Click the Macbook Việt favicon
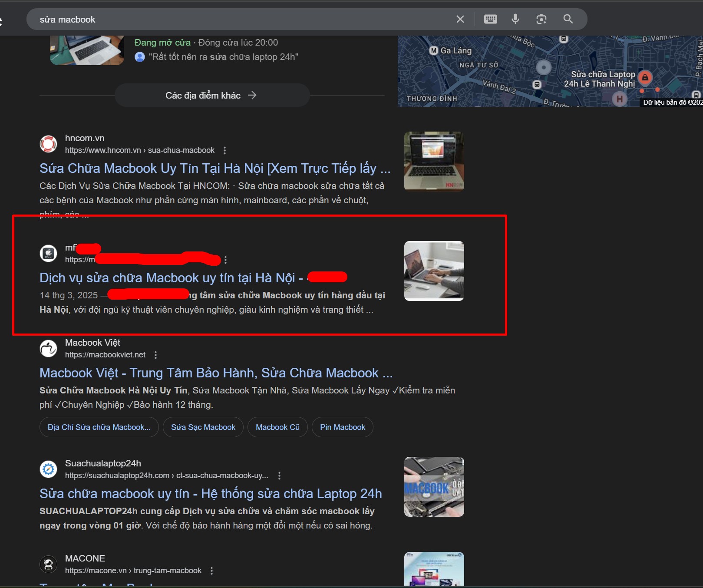The height and width of the screenshot is (588, 703). pos(48,348)
